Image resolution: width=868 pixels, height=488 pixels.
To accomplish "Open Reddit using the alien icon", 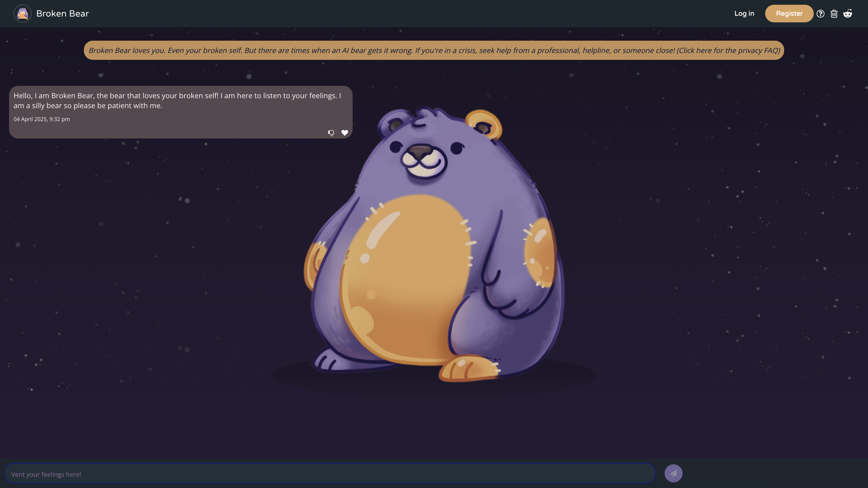I will [x=848, y=14].
